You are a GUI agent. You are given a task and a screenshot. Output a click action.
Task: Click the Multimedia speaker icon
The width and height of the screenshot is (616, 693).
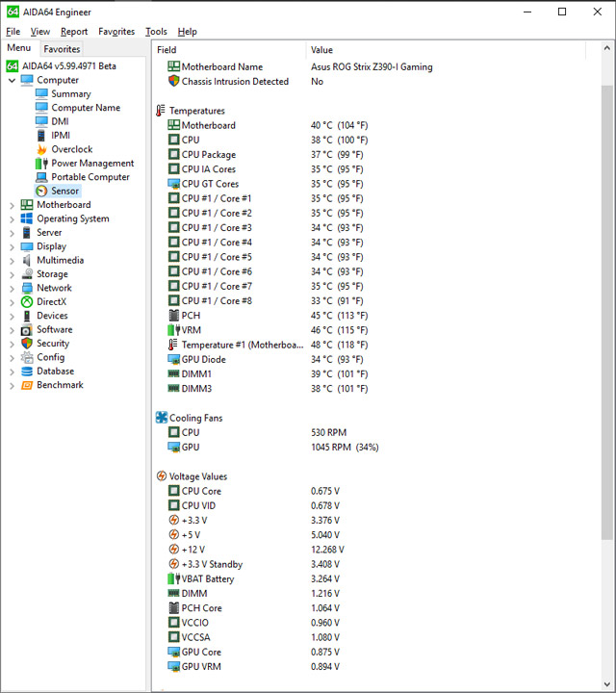(27, 260)
